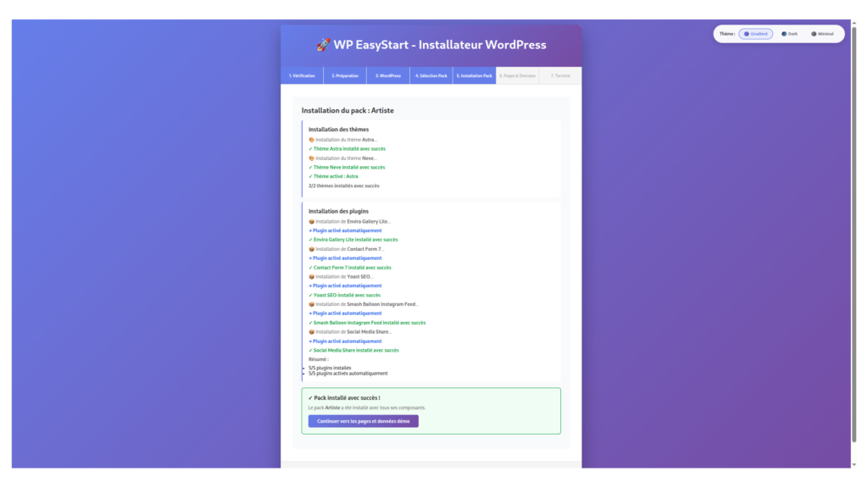Click the palette icon beside Astra theme installation

click(311, 140)
